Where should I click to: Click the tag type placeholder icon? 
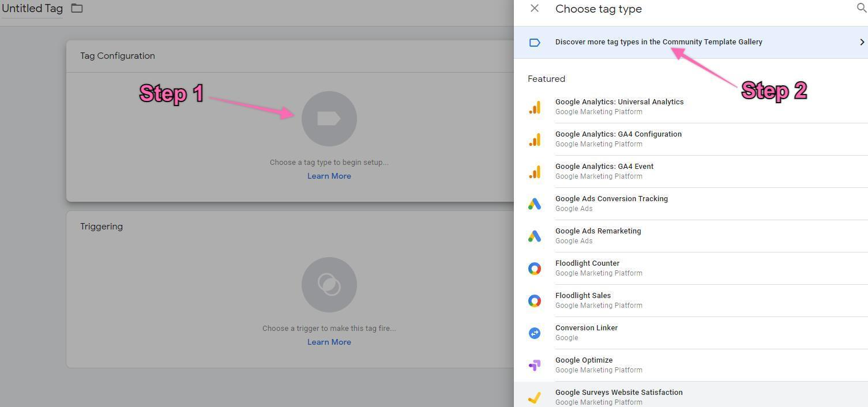[x=329, y=119]
